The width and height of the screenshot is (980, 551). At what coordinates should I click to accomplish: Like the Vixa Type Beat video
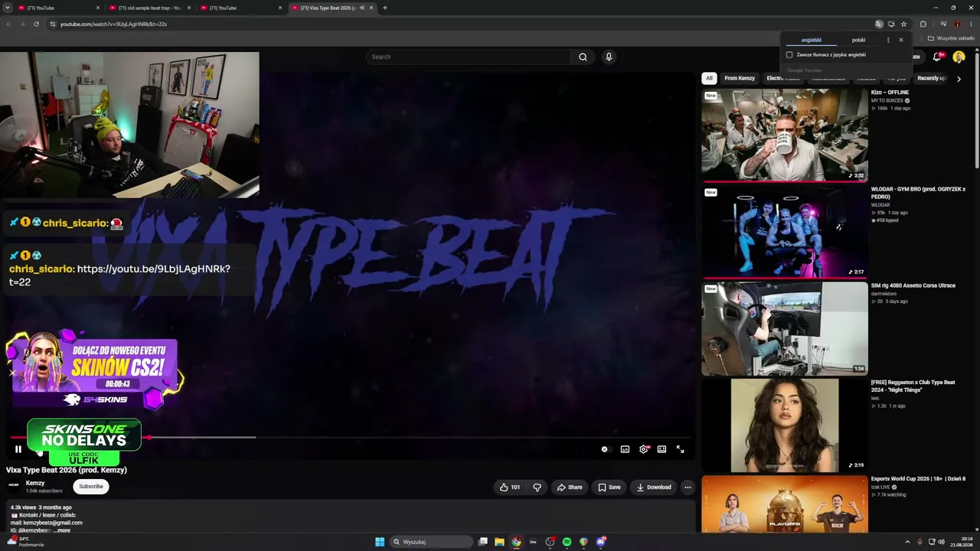coord(510,487)
